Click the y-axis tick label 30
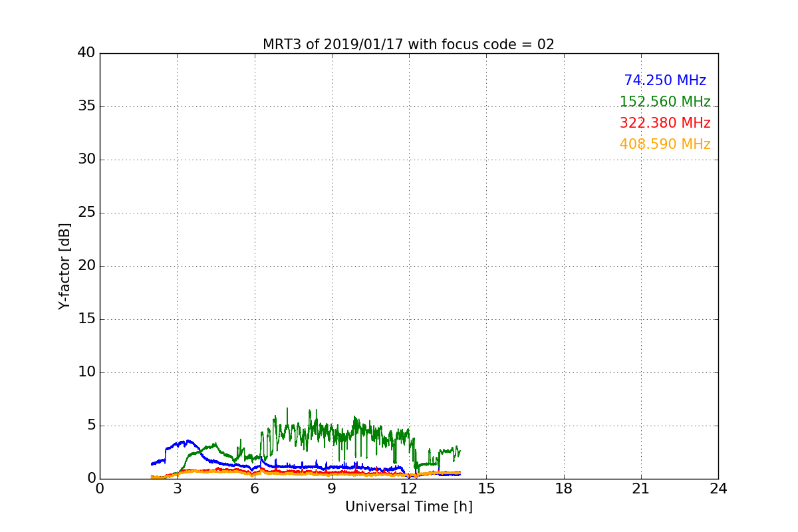 (x=86, y=160)
